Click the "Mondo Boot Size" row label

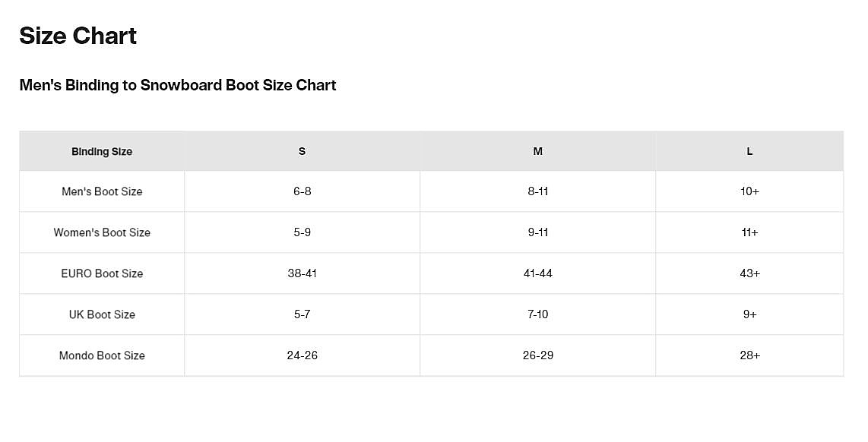(x=102, y=355)
